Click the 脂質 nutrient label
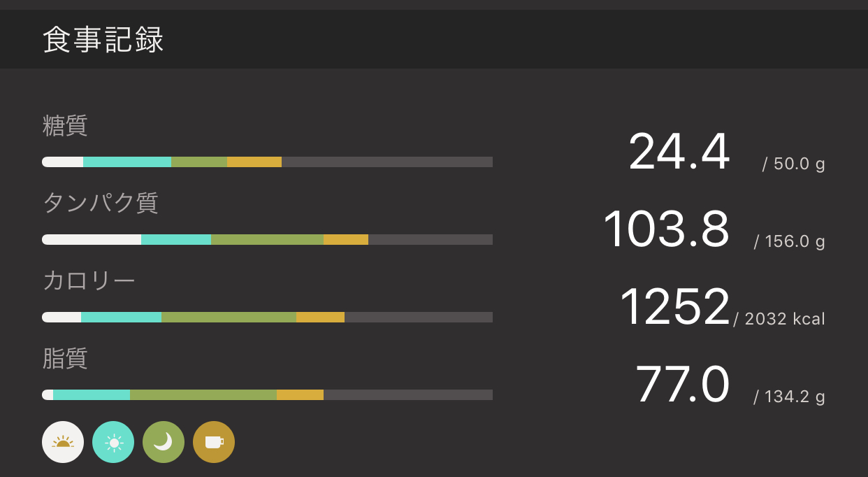The height and width of the screenshot is (477, 868). point(65,358)
